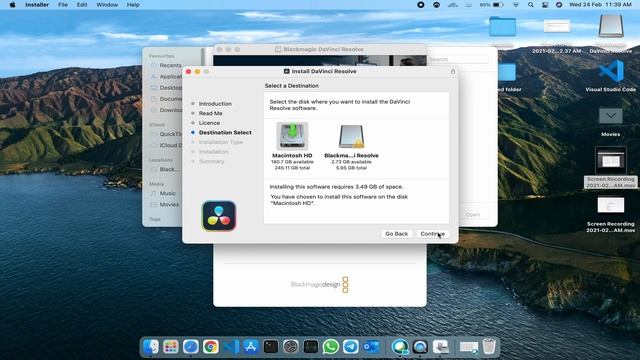This screenshot has width=640, height=360.
Task: Open the Edit menu
Action: pyautogui.click(x=82, y=5)
